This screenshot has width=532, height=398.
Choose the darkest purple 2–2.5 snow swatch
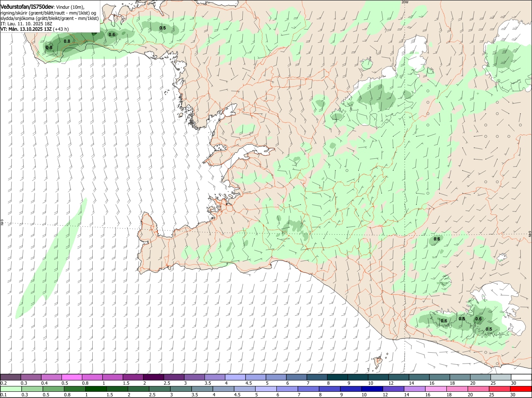[x=154, y=377]
